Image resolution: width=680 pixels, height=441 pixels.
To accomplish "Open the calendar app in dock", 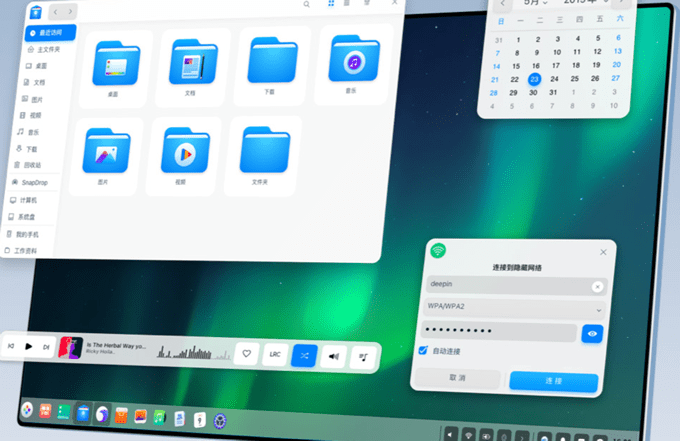I will [x=199, y=419].
